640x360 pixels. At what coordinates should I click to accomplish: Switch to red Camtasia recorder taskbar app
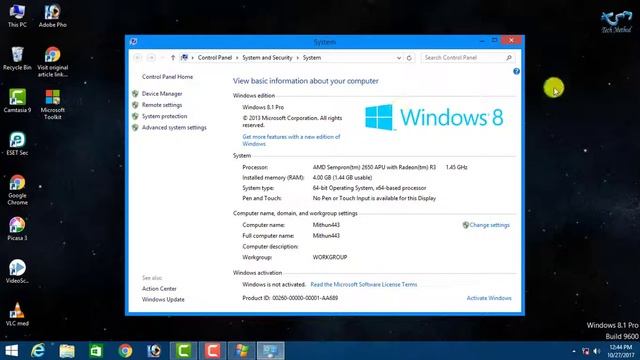coord(212,351)
